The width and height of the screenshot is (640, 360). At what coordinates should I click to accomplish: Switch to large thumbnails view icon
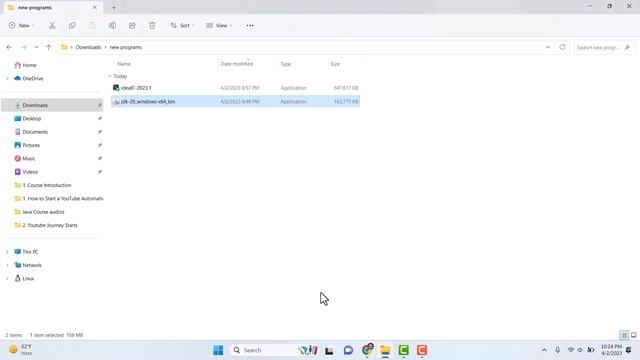(633, 335)
